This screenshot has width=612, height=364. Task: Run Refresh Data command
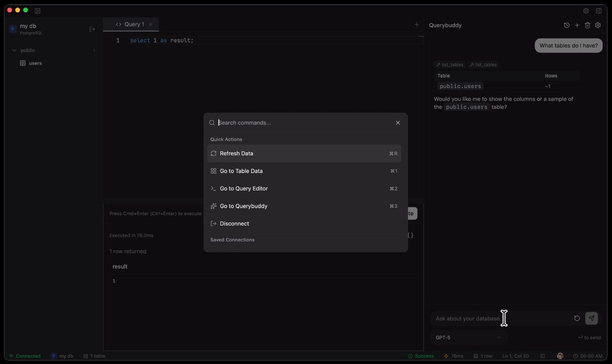coord(304,153)
